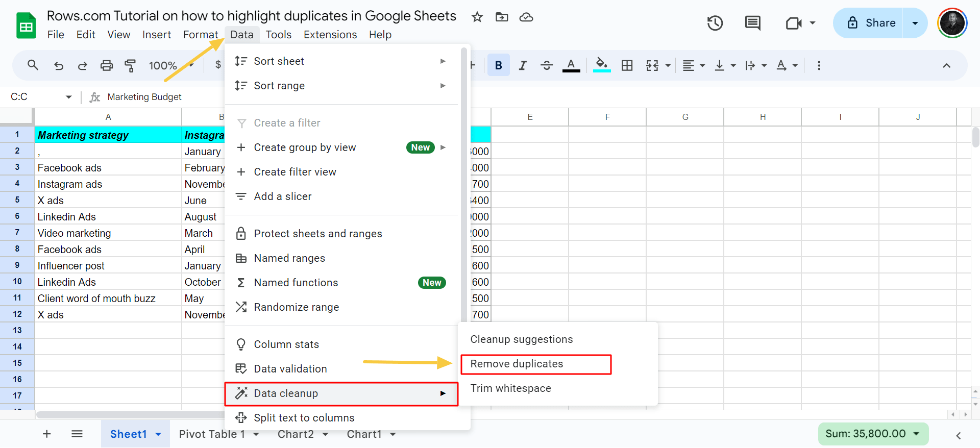The height and width of the screenshot is (448, 980).
Task: Open Named ranges
Action: [341, 258]
